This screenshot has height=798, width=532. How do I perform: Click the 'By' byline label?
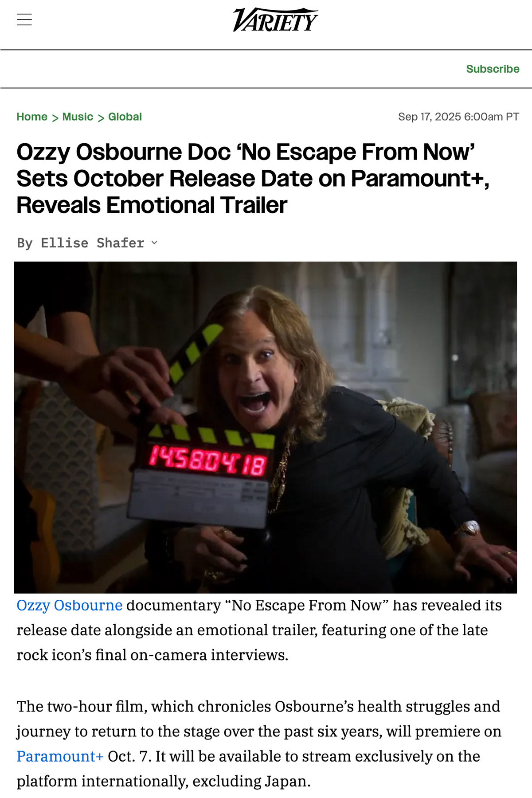point(25,243)
